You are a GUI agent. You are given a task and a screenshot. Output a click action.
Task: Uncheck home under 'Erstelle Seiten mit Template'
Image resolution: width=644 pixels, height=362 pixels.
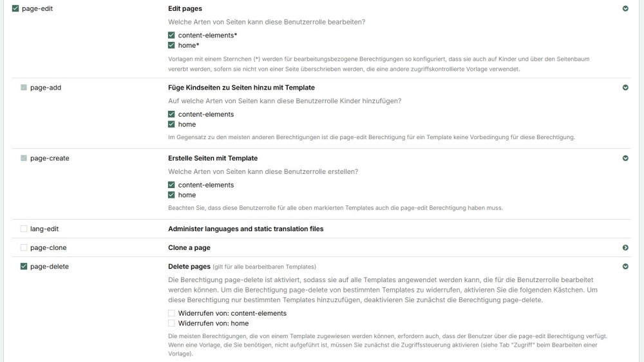(x=171, y=195)
